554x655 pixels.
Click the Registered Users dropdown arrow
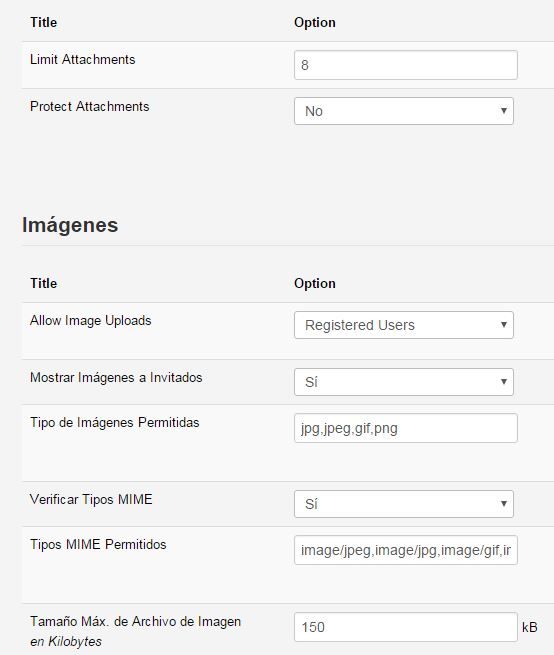pos(504,325)
